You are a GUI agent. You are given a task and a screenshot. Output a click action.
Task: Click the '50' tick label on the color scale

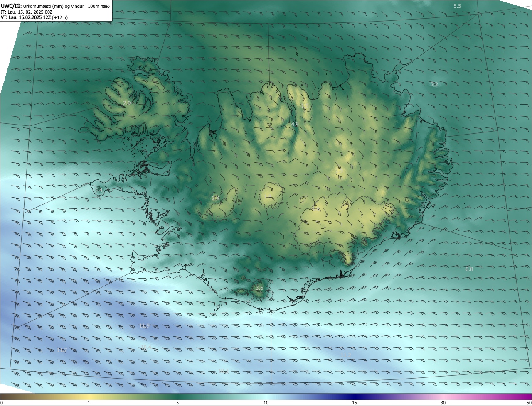tap(529, 403)
